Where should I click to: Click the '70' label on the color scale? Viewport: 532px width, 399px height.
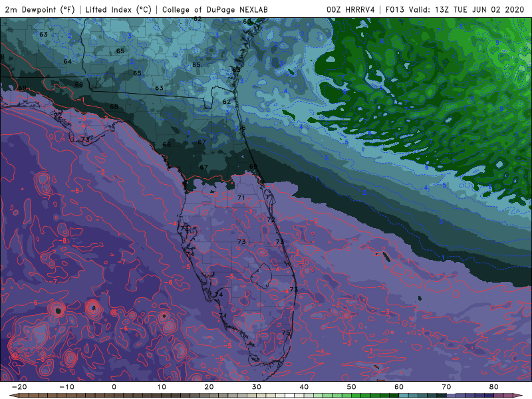(446, 387)
